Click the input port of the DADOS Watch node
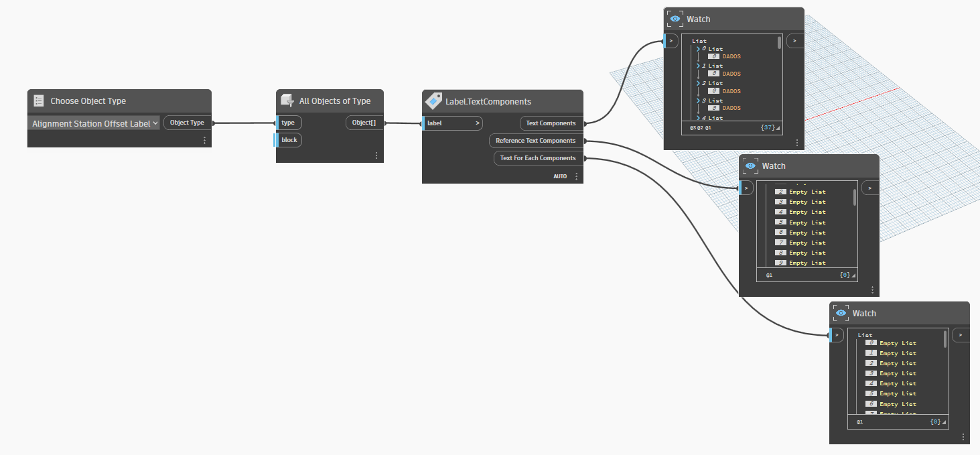Image resolution: width=980 pixels, height=455 pixels. coord(670,41)
